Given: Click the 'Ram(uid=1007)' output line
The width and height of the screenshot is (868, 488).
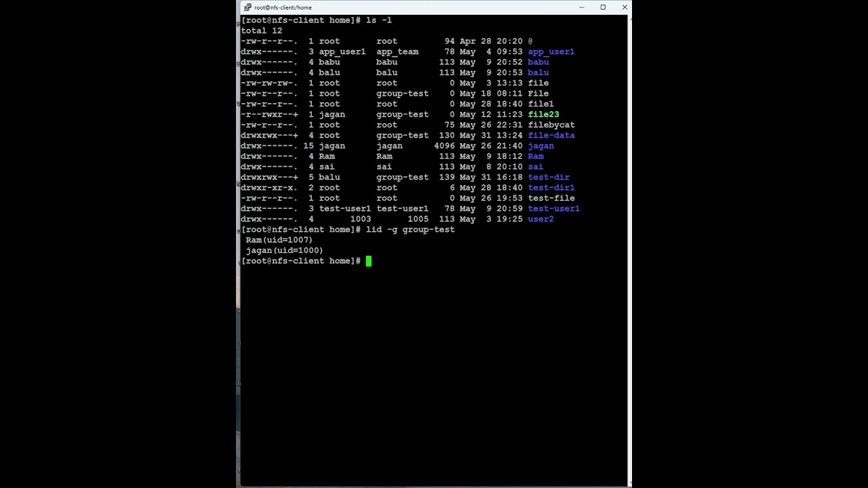Looking at the screenshot, I should click(279, 240).
